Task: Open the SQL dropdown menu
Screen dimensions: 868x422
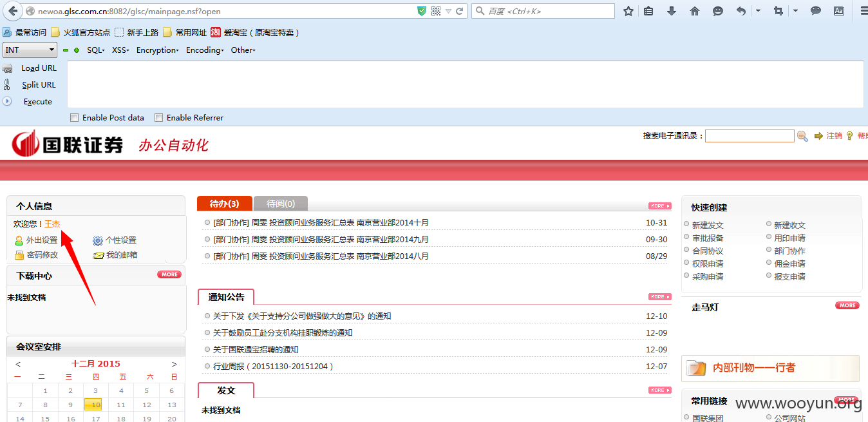Action: (x=95, y=50)
